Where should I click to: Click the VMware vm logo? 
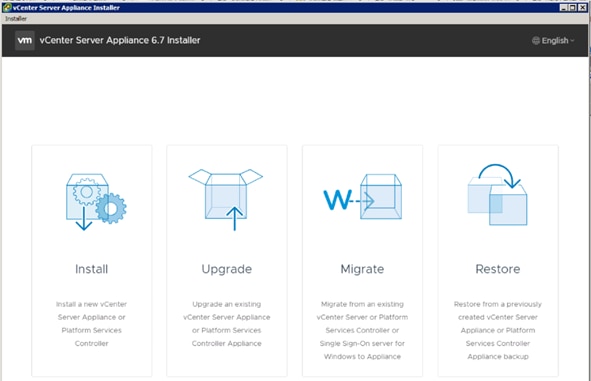25,40
